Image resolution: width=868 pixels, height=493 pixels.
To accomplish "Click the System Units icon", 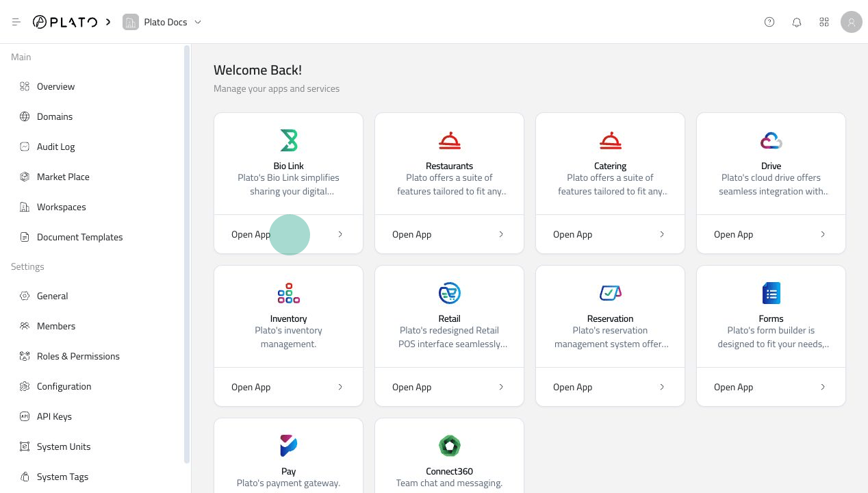I will click(25, 446).
